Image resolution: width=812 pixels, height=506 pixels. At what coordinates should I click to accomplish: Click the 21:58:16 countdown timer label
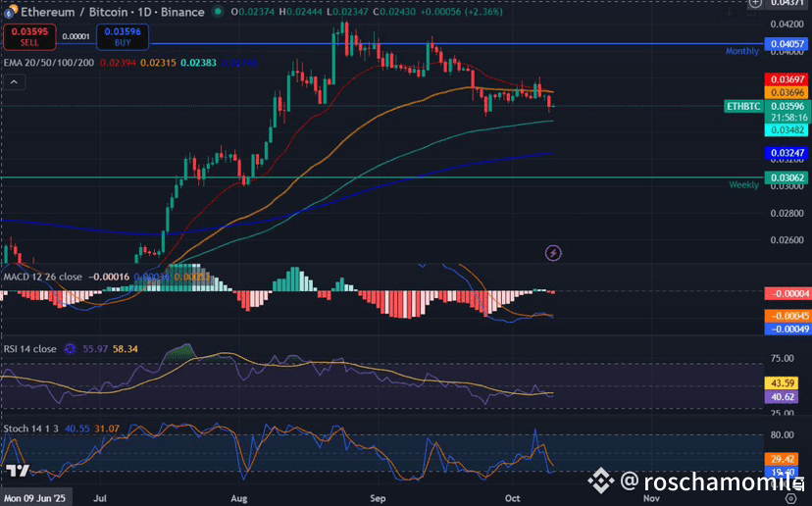pos(788,118)
